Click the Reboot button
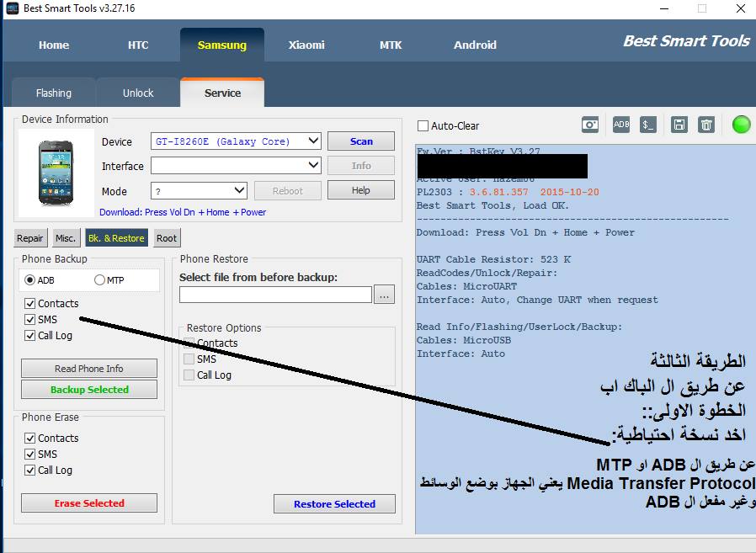 tap(287, 191)
